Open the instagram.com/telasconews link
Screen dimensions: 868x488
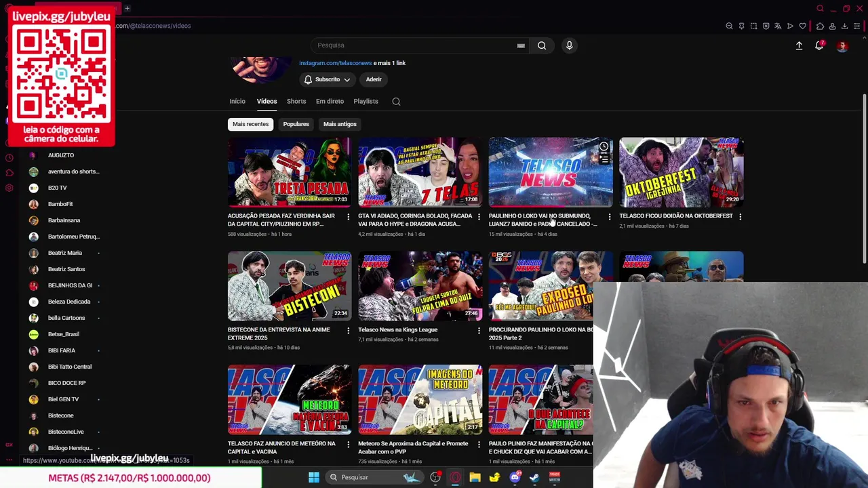[x=335, y=63]
